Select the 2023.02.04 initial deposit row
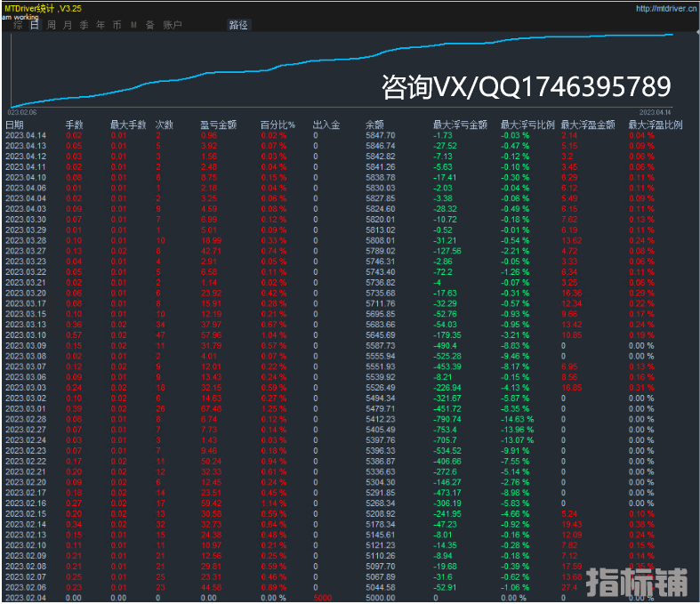 [x=25, y=598]
